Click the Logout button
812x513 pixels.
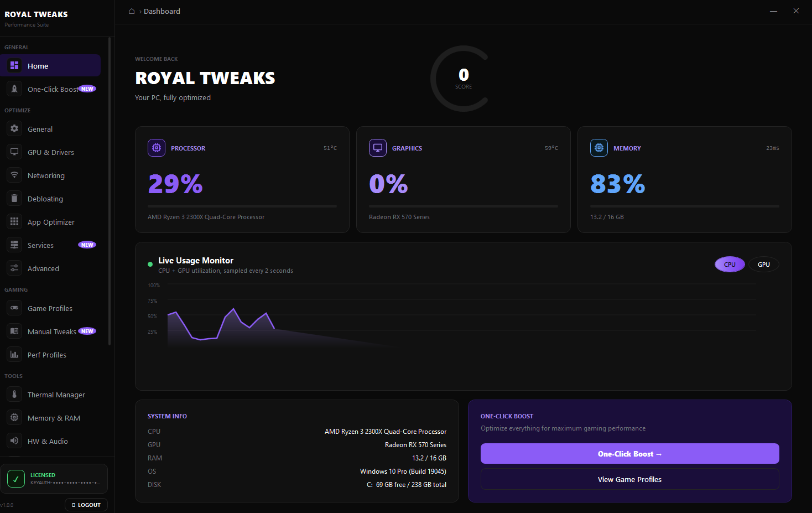[x=86, y=505]
